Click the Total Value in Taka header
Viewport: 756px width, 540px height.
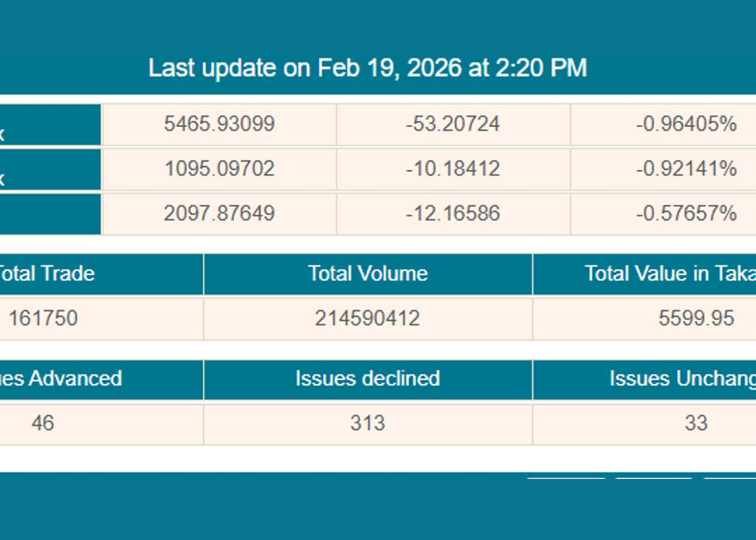click(x=670, y=274)
